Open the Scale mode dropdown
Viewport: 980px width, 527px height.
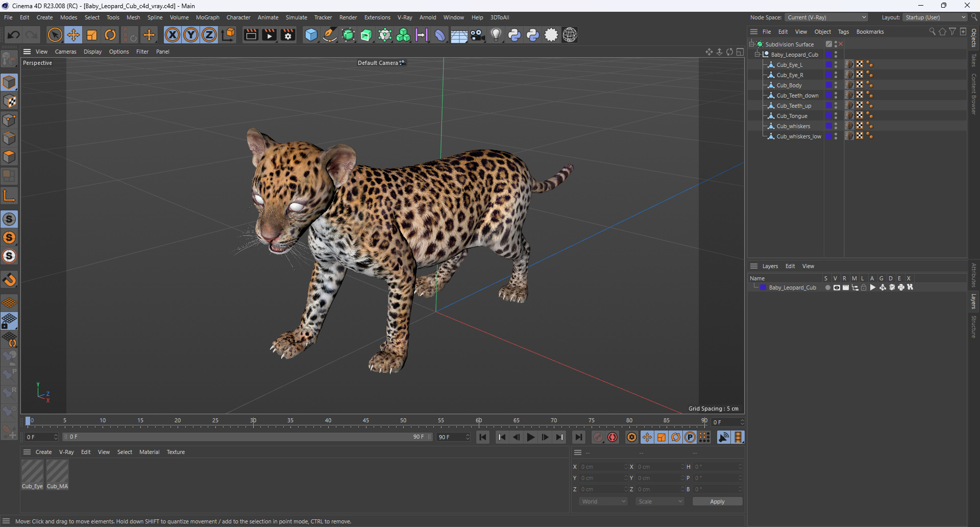click(660, 501)
